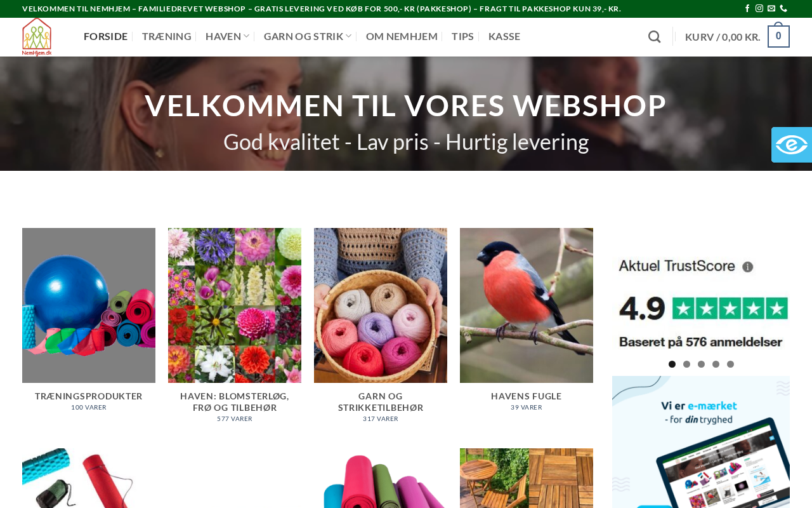
Task: Open the KURV / 0,00 KR. cart dropdown
Action: click(x=723, y=37)
